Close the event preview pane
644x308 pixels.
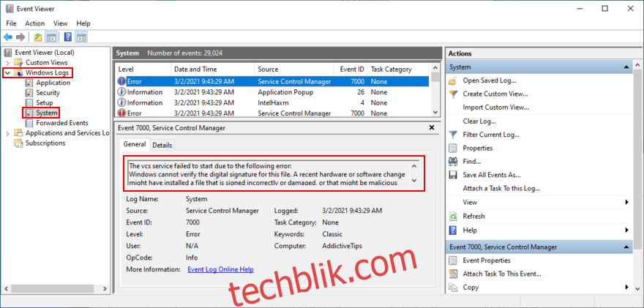tap(432, 128)
